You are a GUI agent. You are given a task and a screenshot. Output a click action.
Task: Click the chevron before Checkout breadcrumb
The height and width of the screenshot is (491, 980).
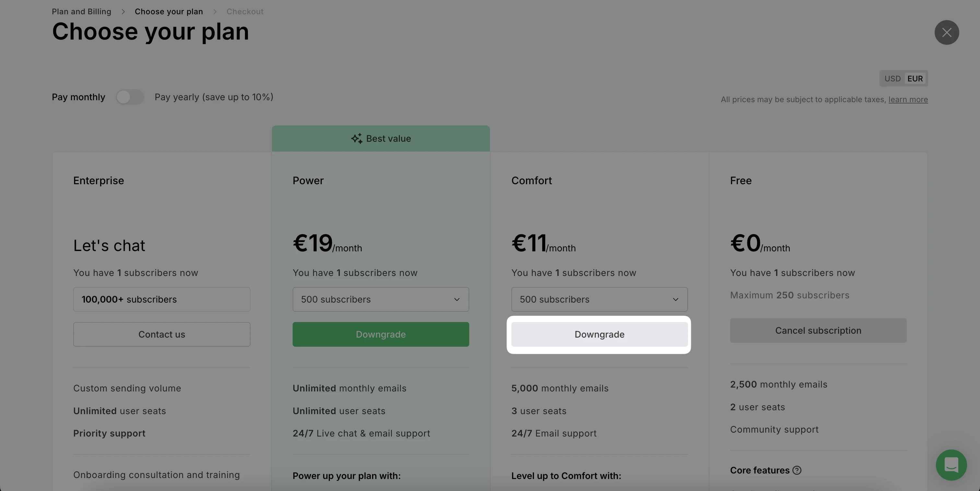[x=215, y=12]
